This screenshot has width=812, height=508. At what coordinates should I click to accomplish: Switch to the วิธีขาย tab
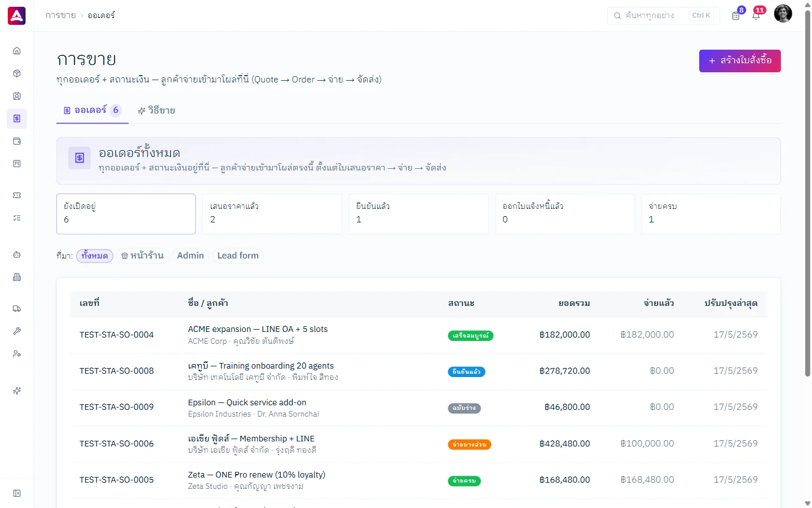tap(157, 111)
